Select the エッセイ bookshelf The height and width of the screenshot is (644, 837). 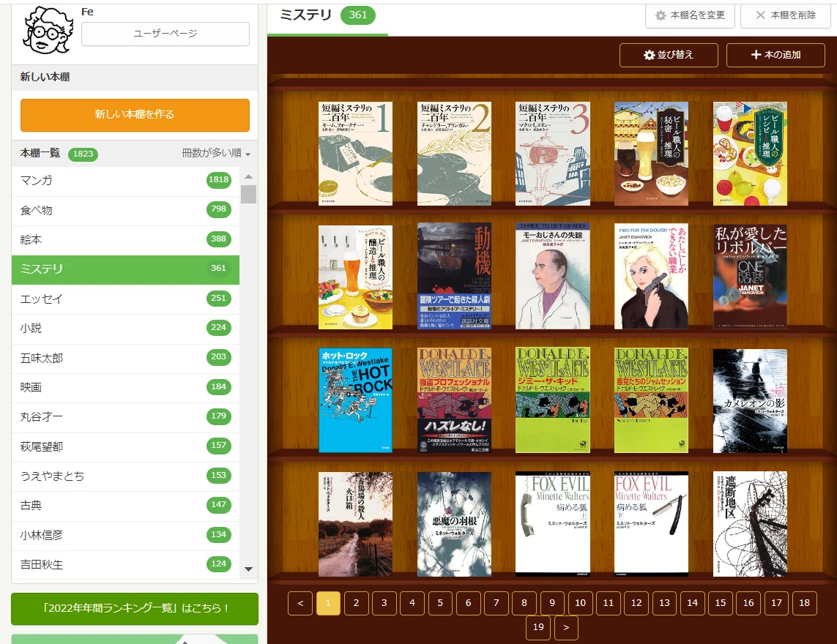pyautogui.click(x=125, y=299)
